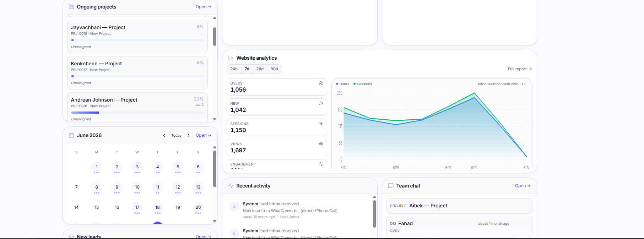Select June 3 on the calendar

137,167
